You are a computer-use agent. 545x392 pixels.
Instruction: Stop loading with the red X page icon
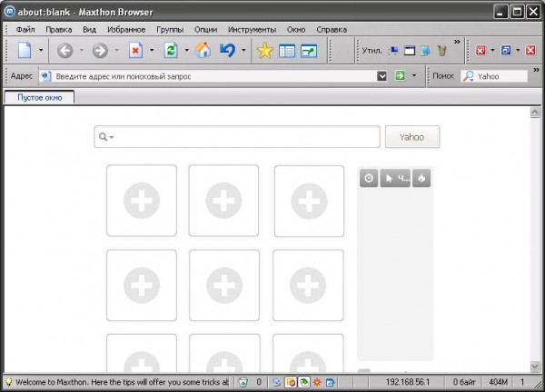click(x=135, y=51)
